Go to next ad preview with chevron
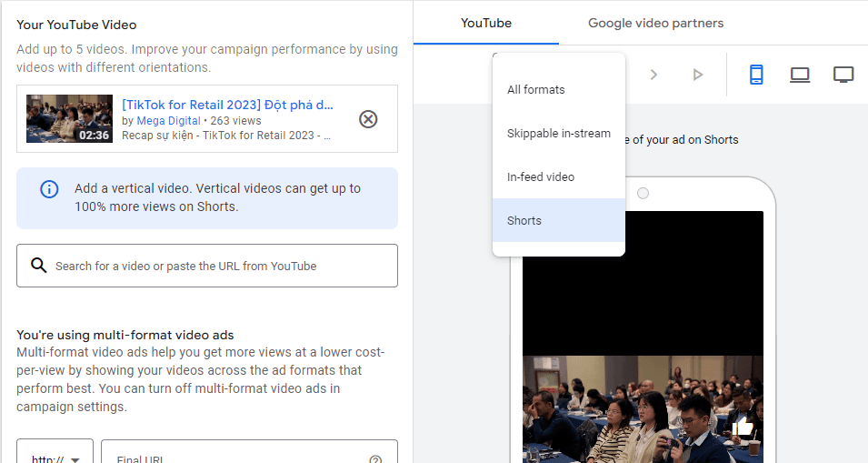 coord(653,75)
